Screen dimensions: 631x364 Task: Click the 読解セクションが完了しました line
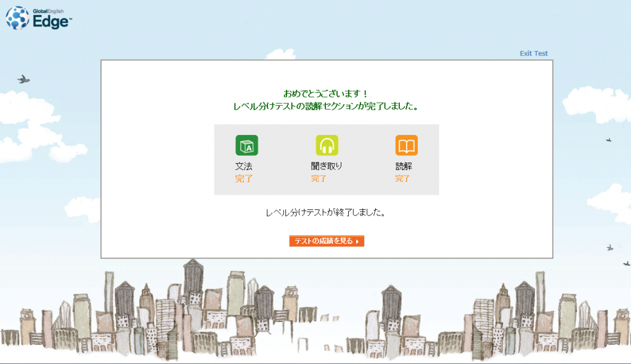pos(327,106)
